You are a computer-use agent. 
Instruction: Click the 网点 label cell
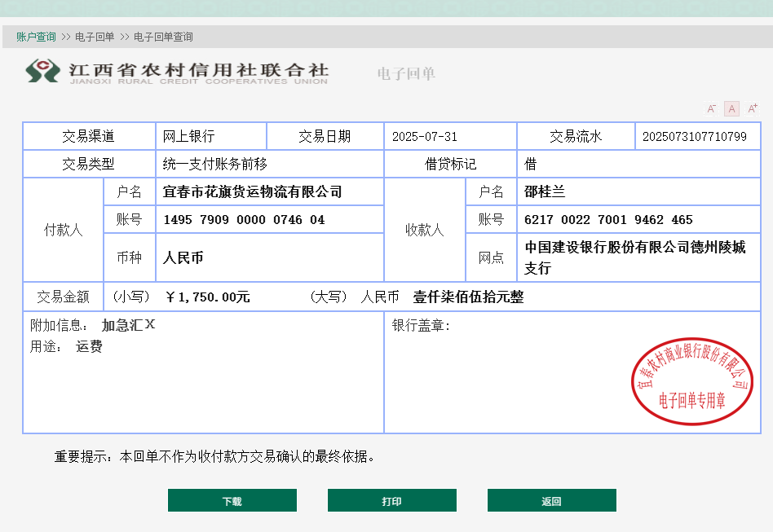coord(491,257)
